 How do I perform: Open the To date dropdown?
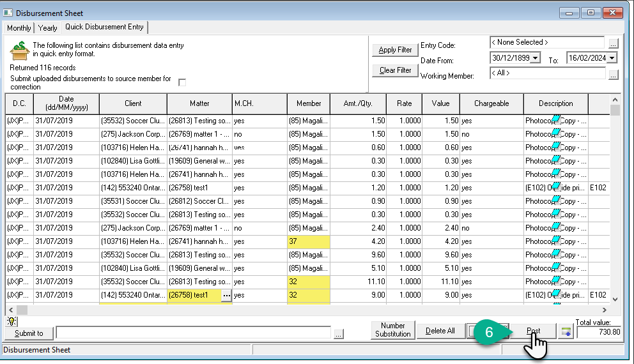612,57
